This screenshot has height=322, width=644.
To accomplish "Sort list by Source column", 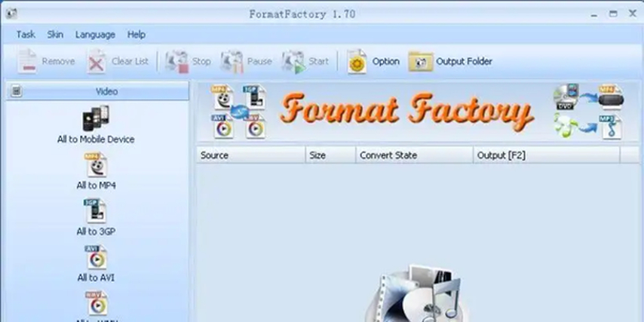I will 251,155.
